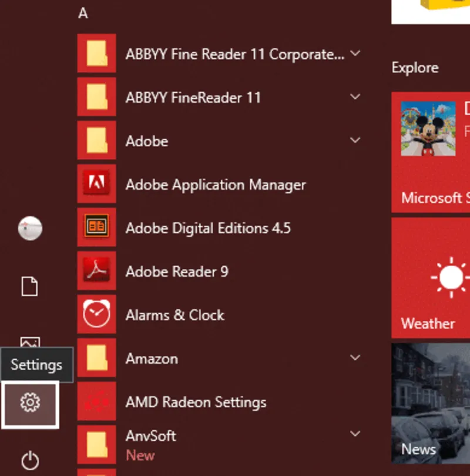Select the AnvSoft folder entry text
This screenshot has width=470, height=476.
[150, 436]
